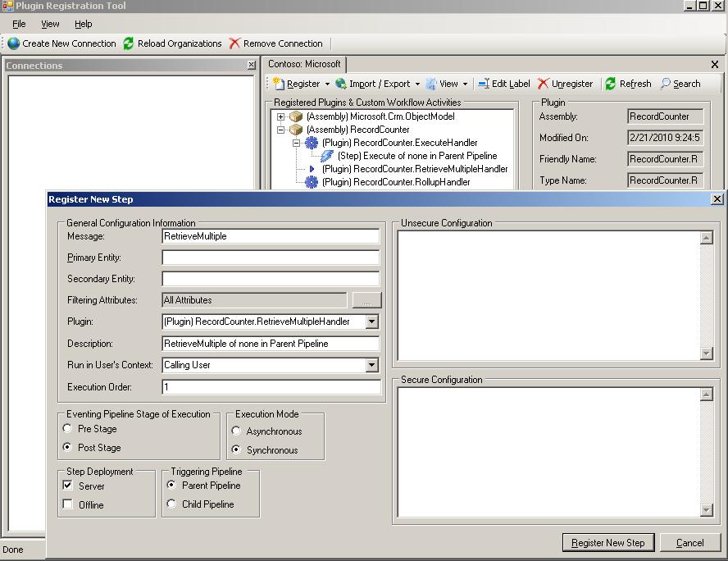Collapse the RecordCounter assembly node
The image size is (728, 561).
[280, 130]
